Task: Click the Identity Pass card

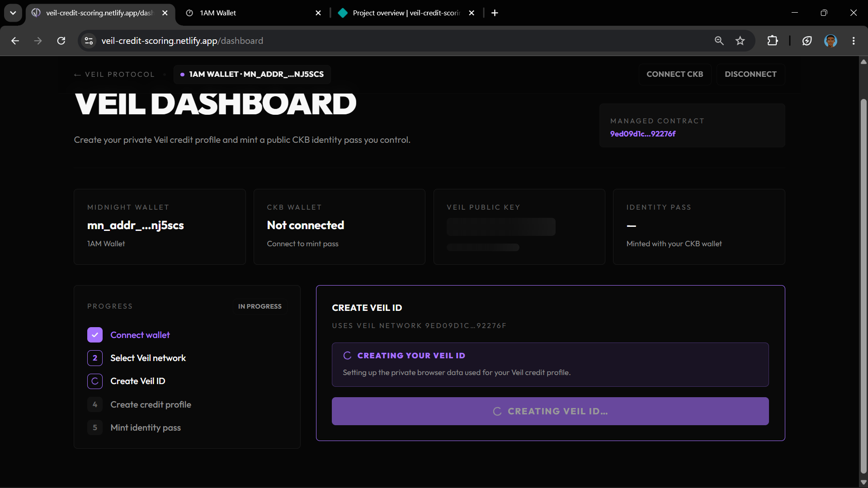Action: (x=699, y=227)
